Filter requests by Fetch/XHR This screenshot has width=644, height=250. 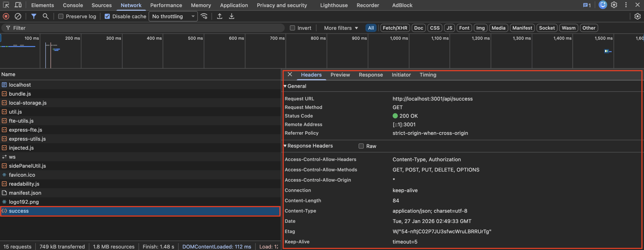pos(395,28)
